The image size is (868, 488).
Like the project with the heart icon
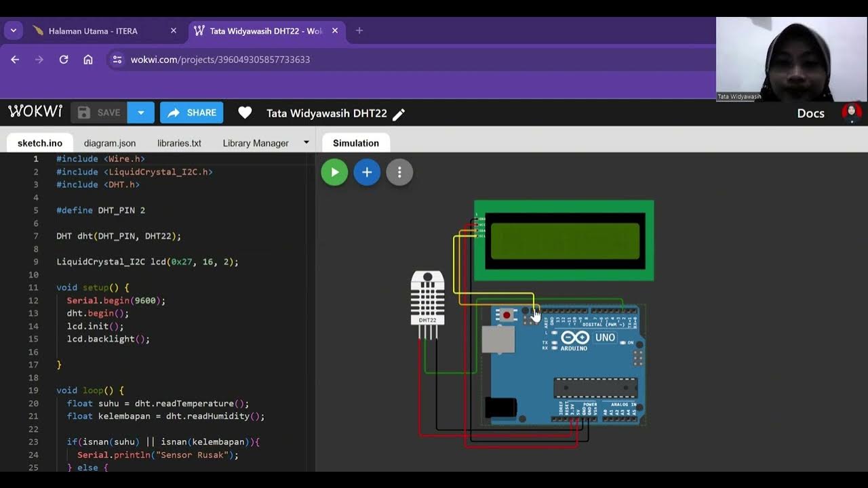coord(245,113)
